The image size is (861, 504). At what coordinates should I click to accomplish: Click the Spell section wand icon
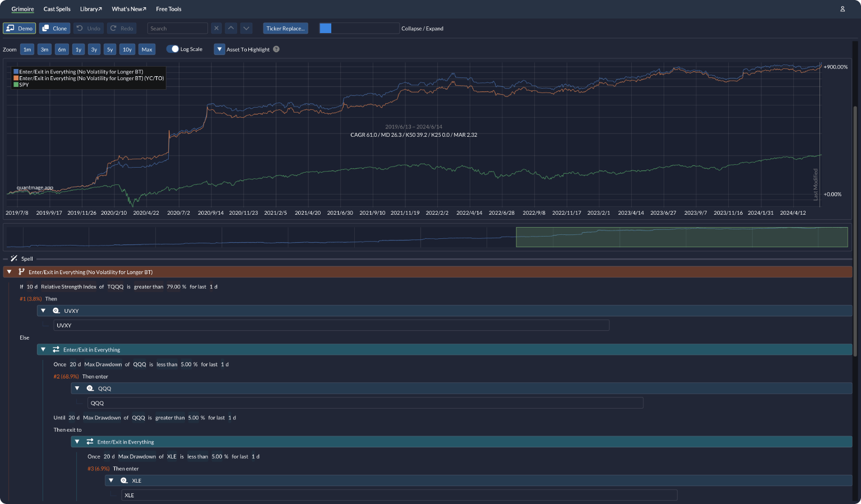click(x=14, y=258)
